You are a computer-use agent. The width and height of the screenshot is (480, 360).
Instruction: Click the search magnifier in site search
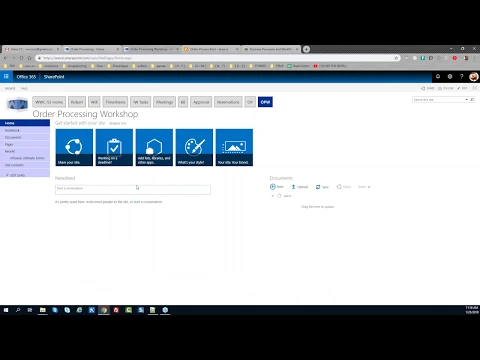tap(472, 100)
